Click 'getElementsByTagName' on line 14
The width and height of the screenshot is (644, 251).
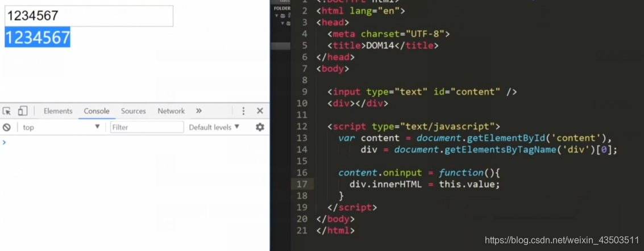point(500,150)
